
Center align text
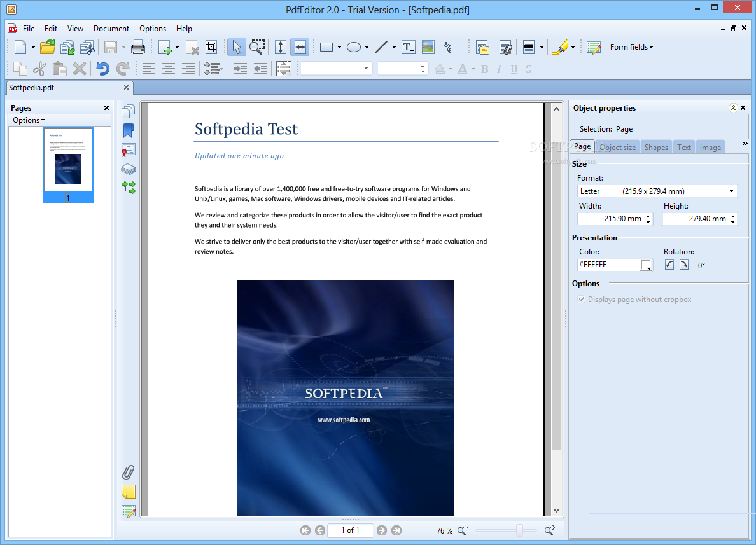click(x=168, y=69)
